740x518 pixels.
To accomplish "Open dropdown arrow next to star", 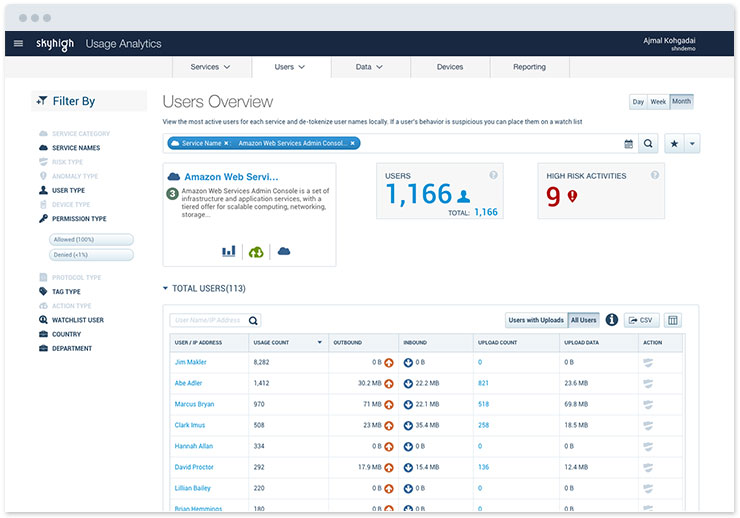I will [692, 143].
